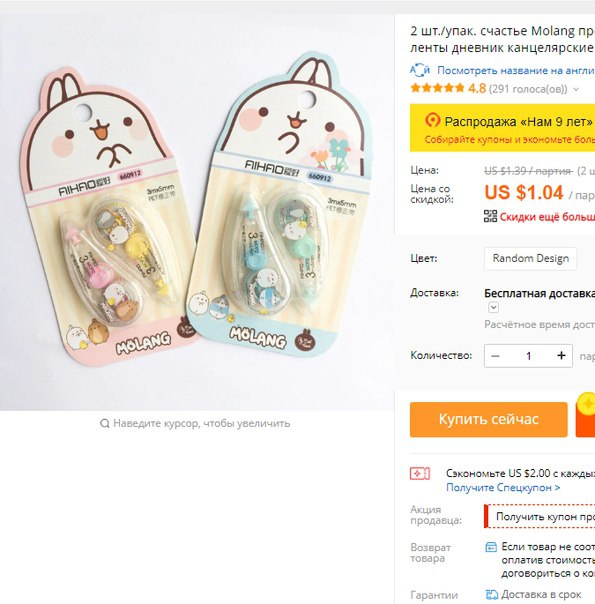Click the yellow Распродажа «Нам 9 лет» banner
Image resolution: width=595 pixels, height=604 pixels.
click(x=502, y=128)
